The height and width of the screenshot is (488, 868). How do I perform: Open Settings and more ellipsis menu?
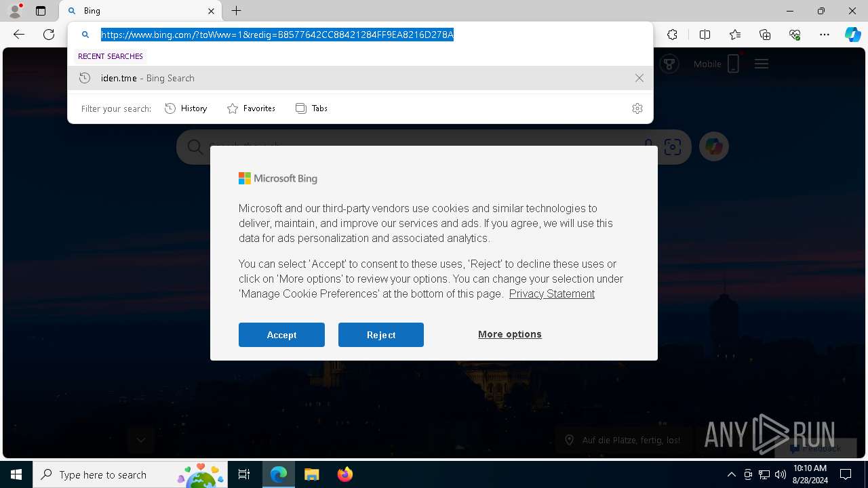tap(825, 35)
